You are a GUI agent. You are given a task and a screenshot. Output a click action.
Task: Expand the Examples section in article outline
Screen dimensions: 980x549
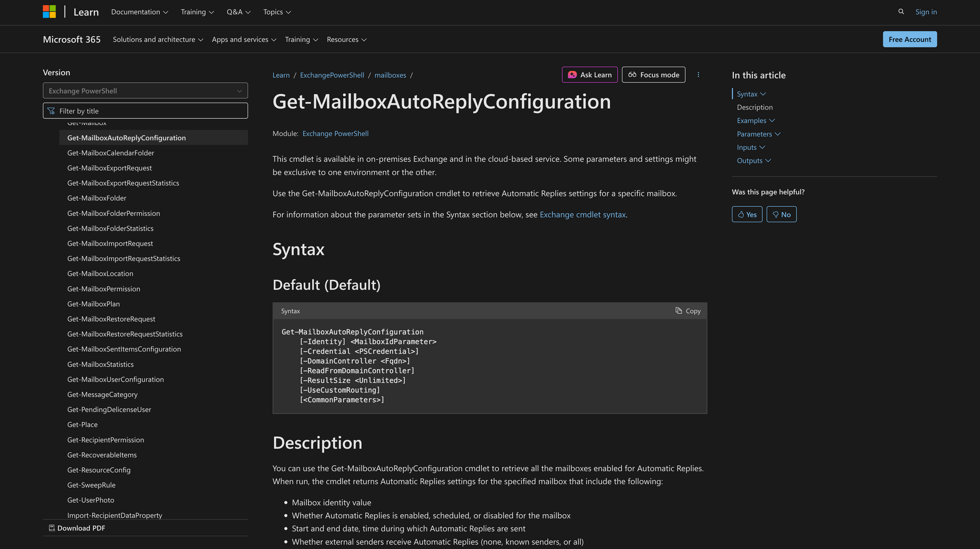click(755, 120)
